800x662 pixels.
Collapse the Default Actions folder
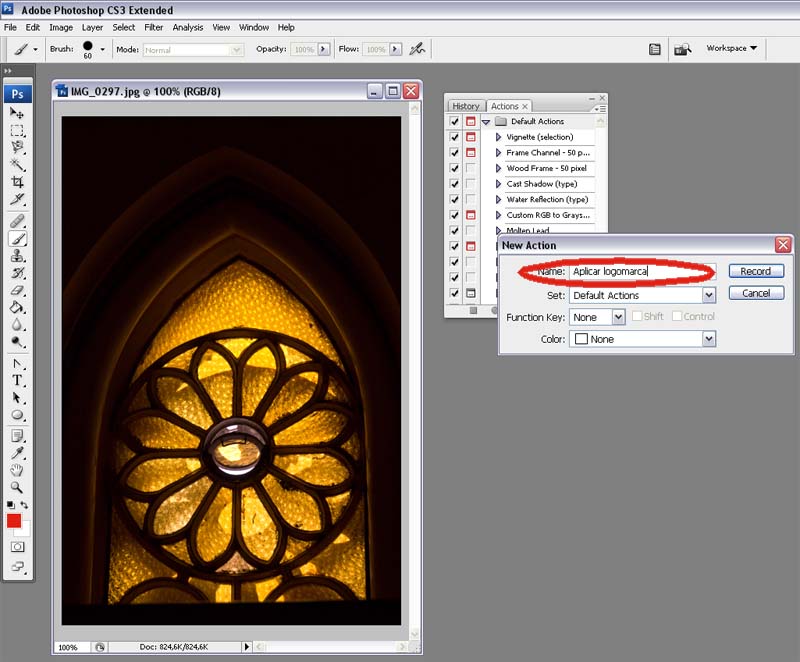tap(486, 121)
